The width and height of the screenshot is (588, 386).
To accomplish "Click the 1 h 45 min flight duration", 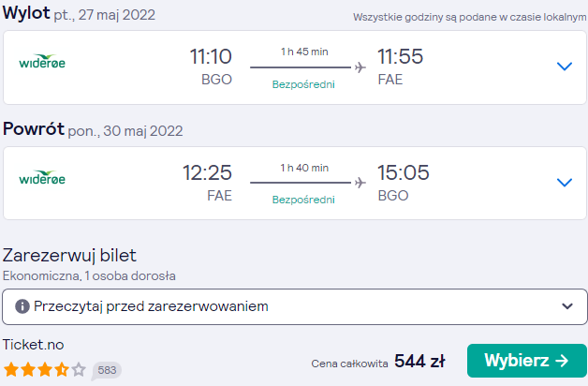I will 304,52.
